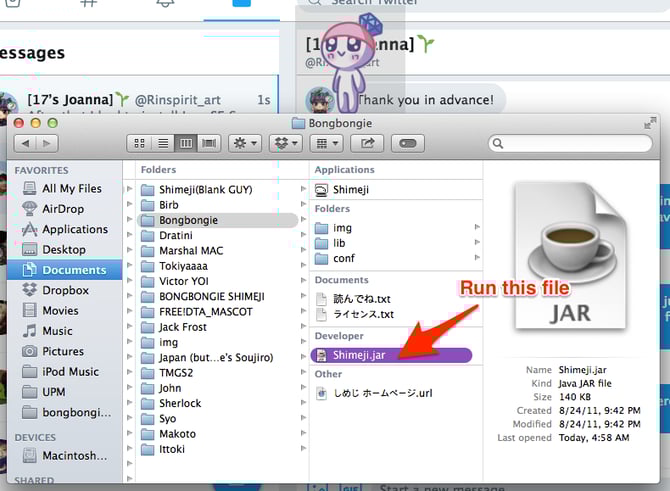
Task: Click the Twitter search box behind Finder
Action: pyautogui.click(x=483, y=3)
